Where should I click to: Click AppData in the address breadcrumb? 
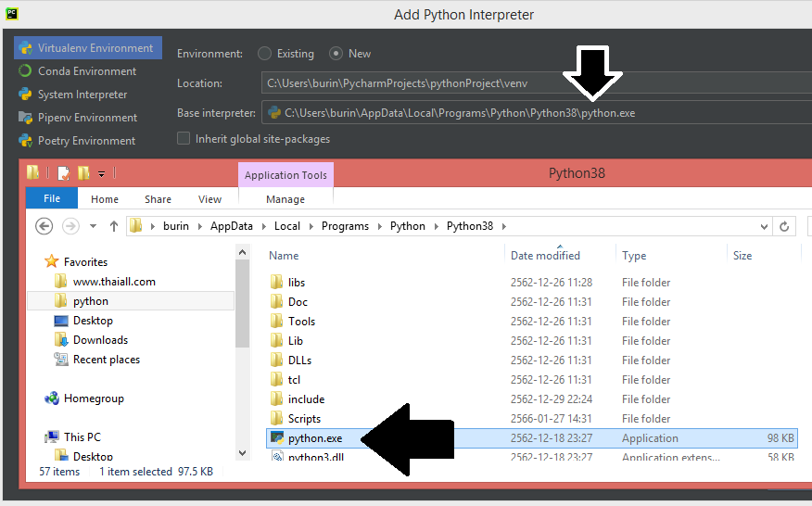[232, 226]
